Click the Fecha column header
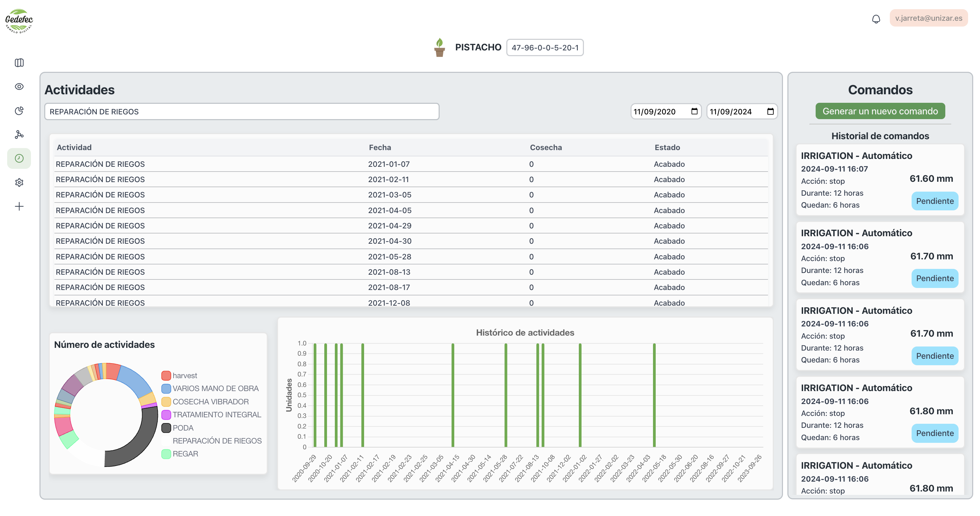Screen dimensions: 980x516 [380, 147]
